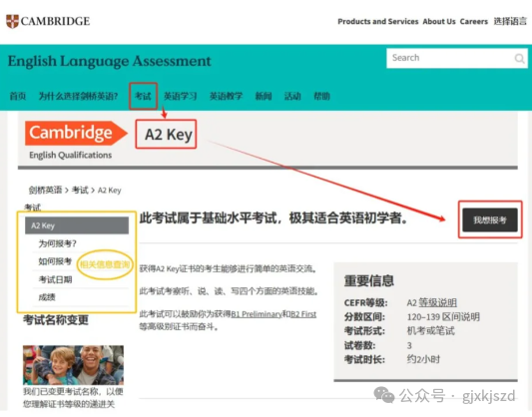The image size is (532, 417).
Task: Click the search magnifier icon
Action: [x=519, y=58]
